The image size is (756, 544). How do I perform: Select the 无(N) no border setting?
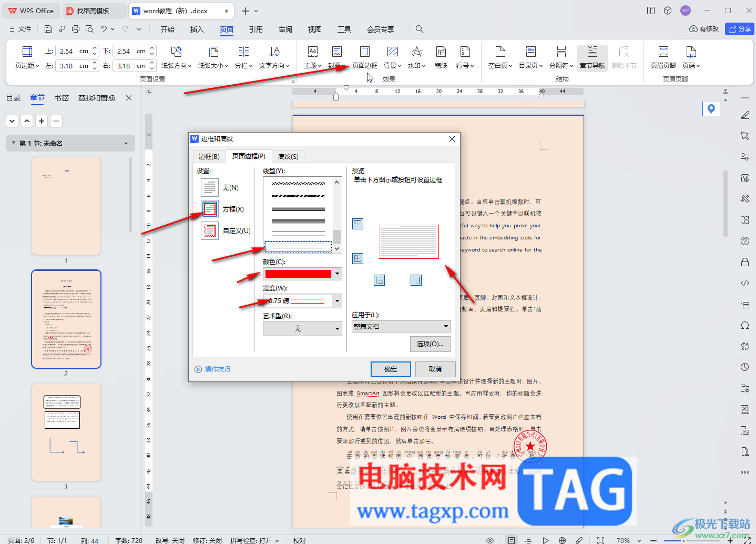pyautogui.click(x=220, y=187)
